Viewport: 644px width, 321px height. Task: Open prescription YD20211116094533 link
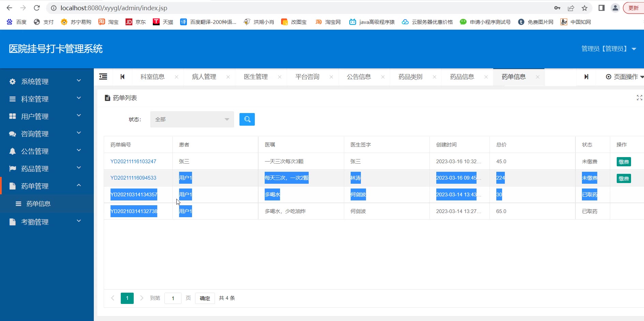coord(133,178)
